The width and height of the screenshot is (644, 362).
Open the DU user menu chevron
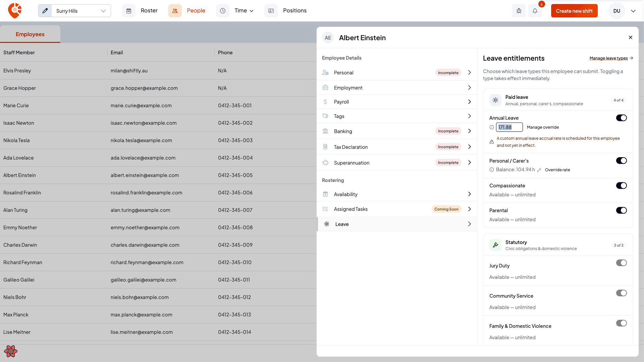point(633,11)
